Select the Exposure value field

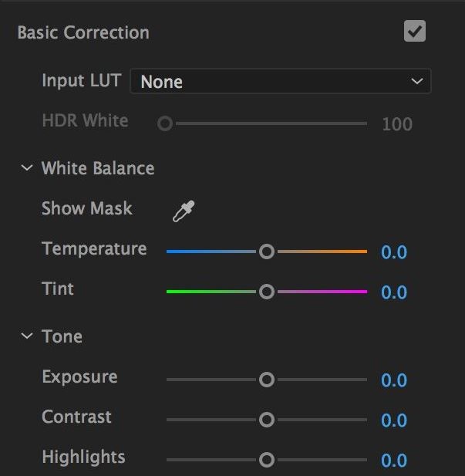point(394,380)
